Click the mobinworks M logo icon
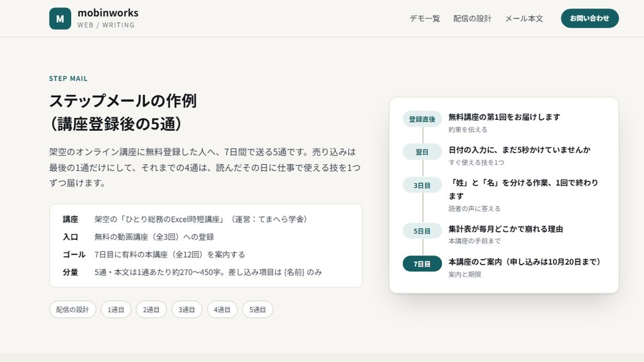This screenshot has height=362, width=644. [x=60, y=19]
